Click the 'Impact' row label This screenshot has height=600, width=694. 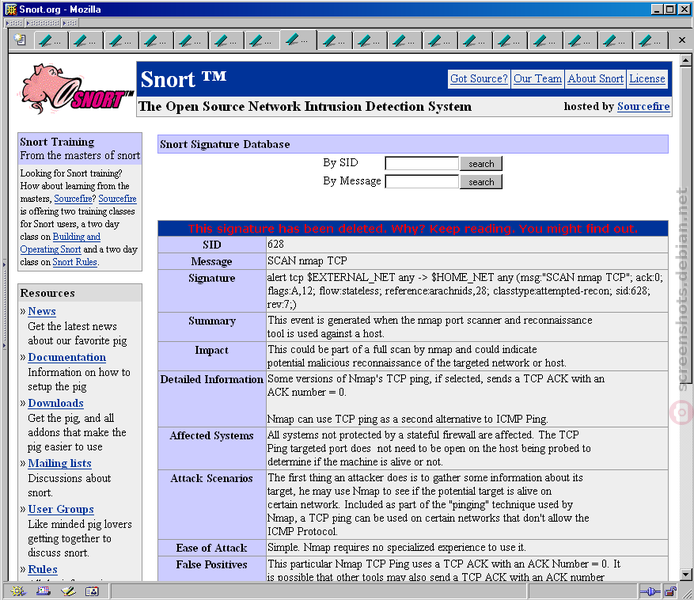click(212, 350)
